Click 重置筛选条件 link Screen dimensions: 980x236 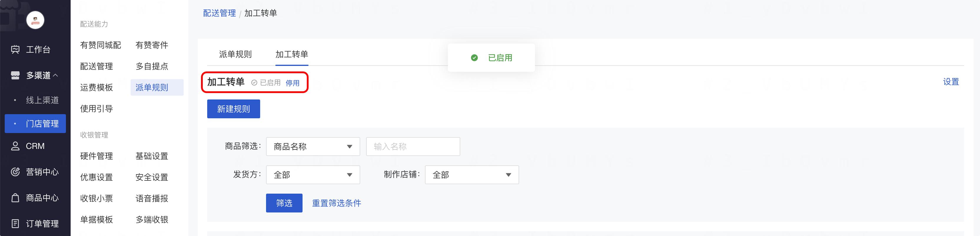click(336, 203)
